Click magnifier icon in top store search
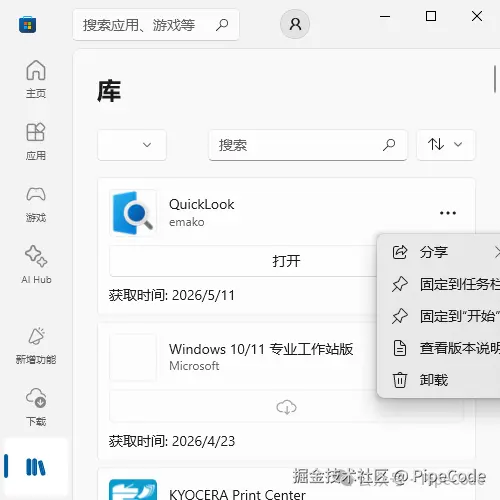This screenshot has height=500, width=500. 222,24
